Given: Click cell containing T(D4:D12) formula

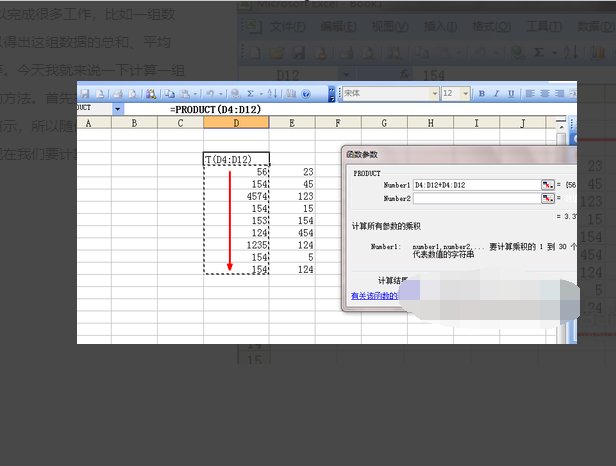Looking at the screenshot, I should (x=236, y=159).
